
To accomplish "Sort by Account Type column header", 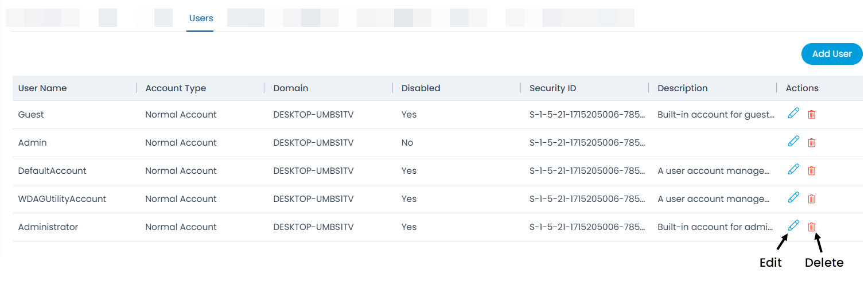I will (176, 88).
